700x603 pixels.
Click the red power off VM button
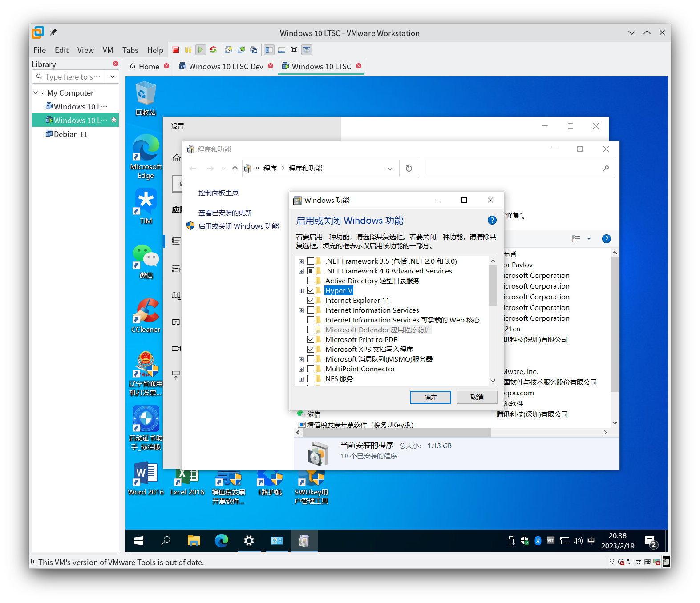[x=176, y=50]
